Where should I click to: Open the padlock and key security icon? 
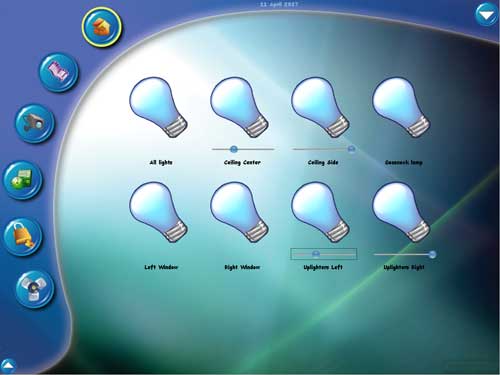(23, 237)
